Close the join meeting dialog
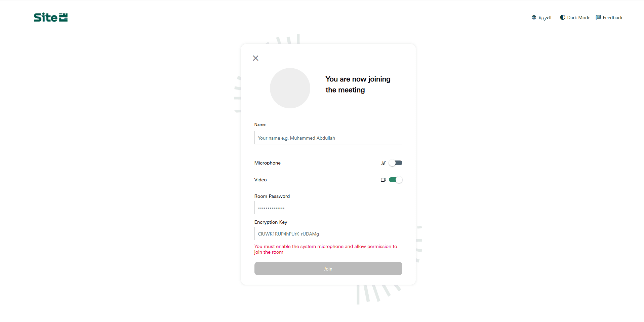644x322 pixels. coord(255,58)
